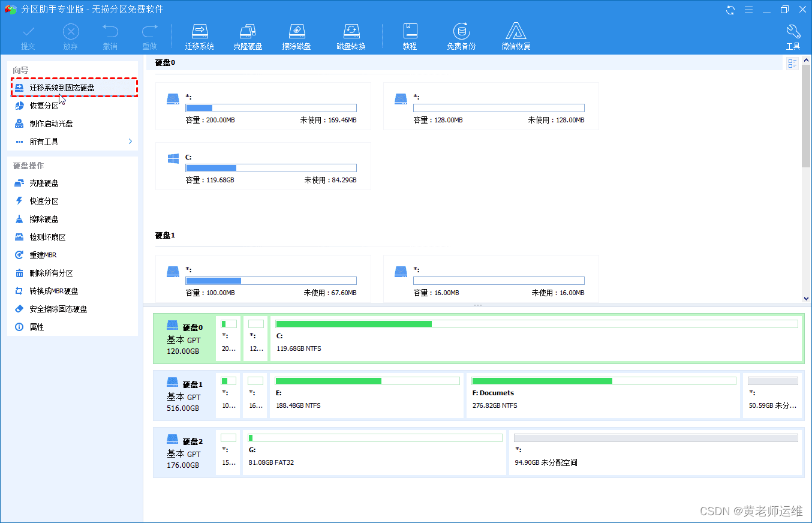812x523 pixels.
Task: Click 擦除硬盘 under 硬盘操作
Action: point(73,219)
